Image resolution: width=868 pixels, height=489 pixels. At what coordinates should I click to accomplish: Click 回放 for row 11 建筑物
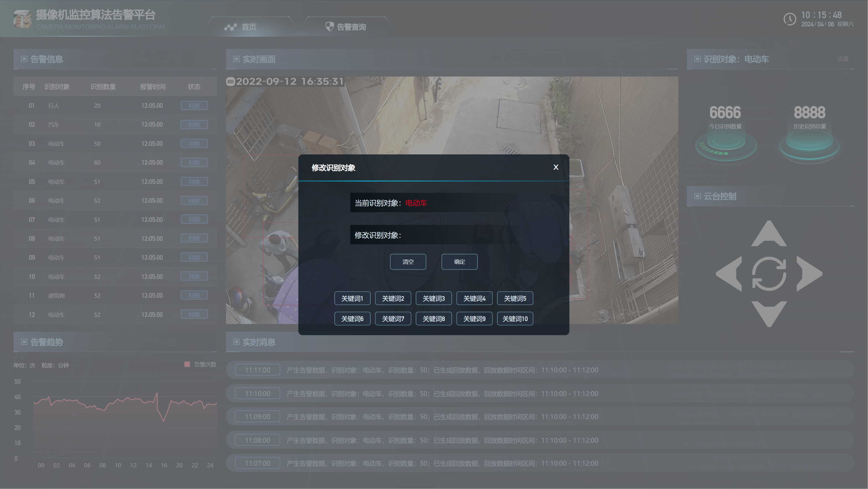[194, 295]
